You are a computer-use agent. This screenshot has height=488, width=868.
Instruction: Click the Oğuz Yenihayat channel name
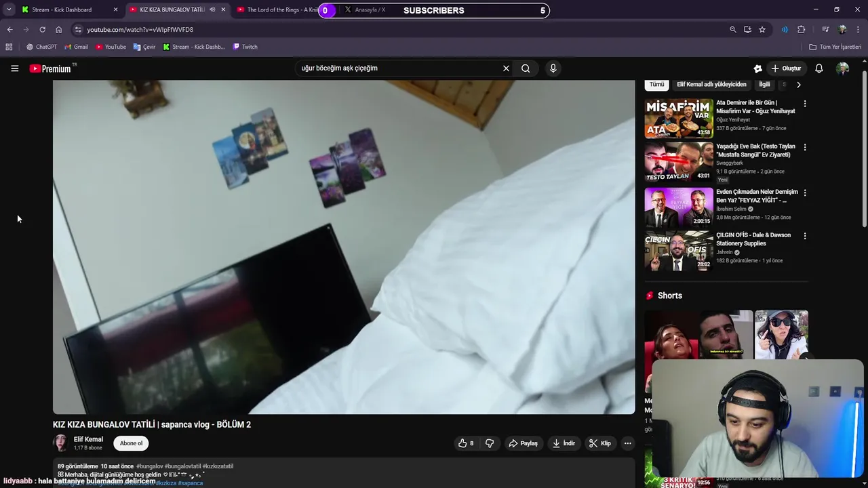tap(733, 120)
